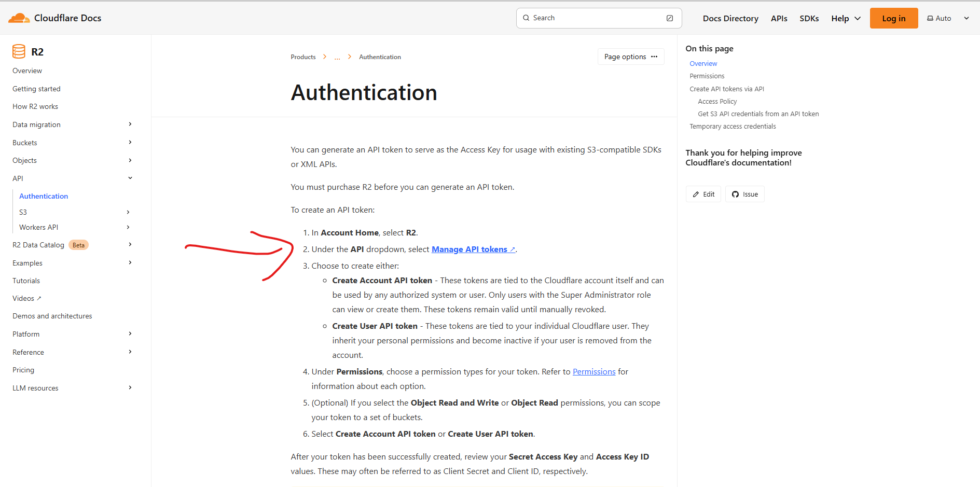Go to APIs in top navigation
This screenshot has height=487, width=980.
[x=779, y=18]
